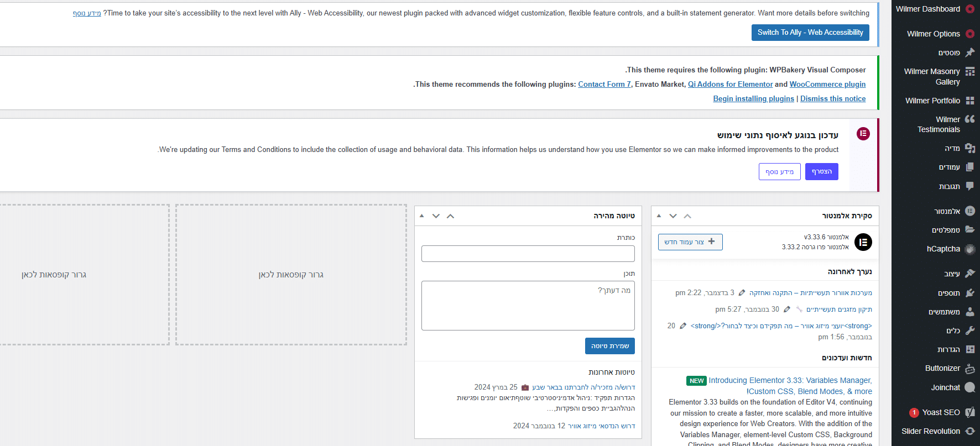Click Switch To Ally - Web Accessibility button
This screenshot has height=446, width=980.
click(810, 33)
